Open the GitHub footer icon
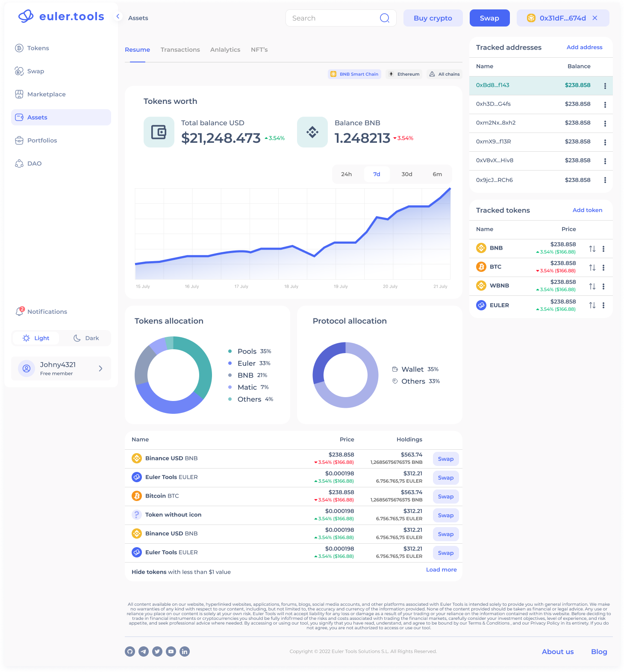This screenshot has height=672, width=624. (x=130, y=651)
